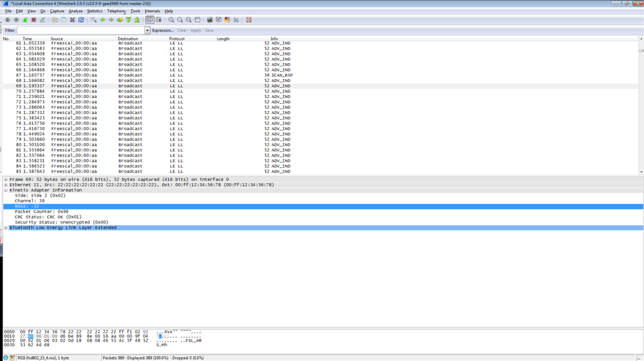Zoom in the packet text
The width and height of the screenshot is (644, 361).
171,20
